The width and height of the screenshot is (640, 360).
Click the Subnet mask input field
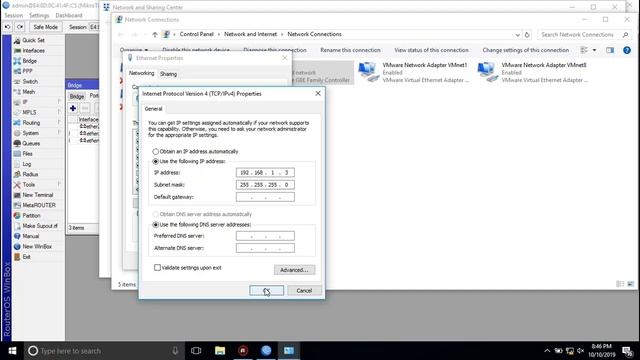click(265, 185)
